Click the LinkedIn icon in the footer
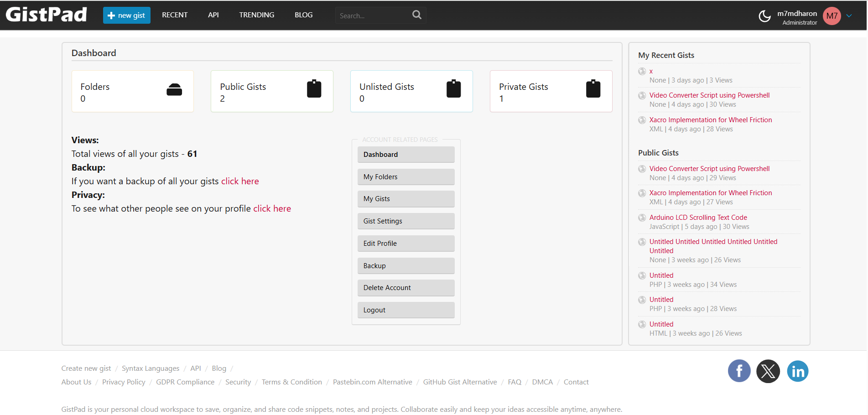Image resolution: width=868 pixels, height=415 pixels. (x=798, y=371)
